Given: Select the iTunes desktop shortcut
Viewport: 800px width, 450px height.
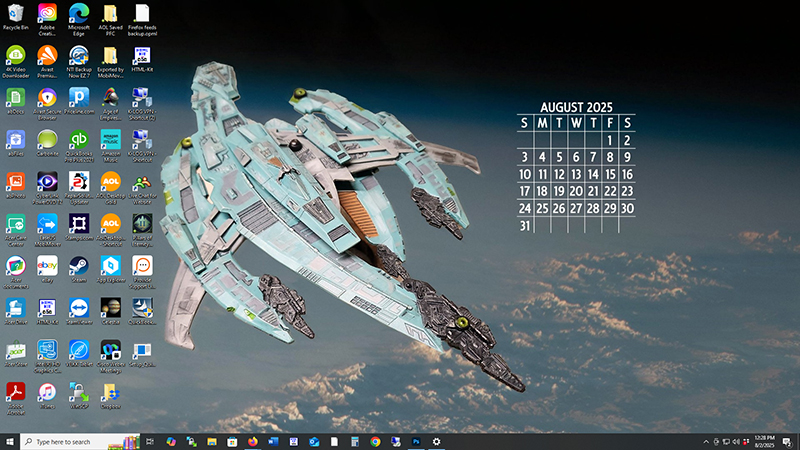Looking at the screenshot, I should (x=47, y=395).
